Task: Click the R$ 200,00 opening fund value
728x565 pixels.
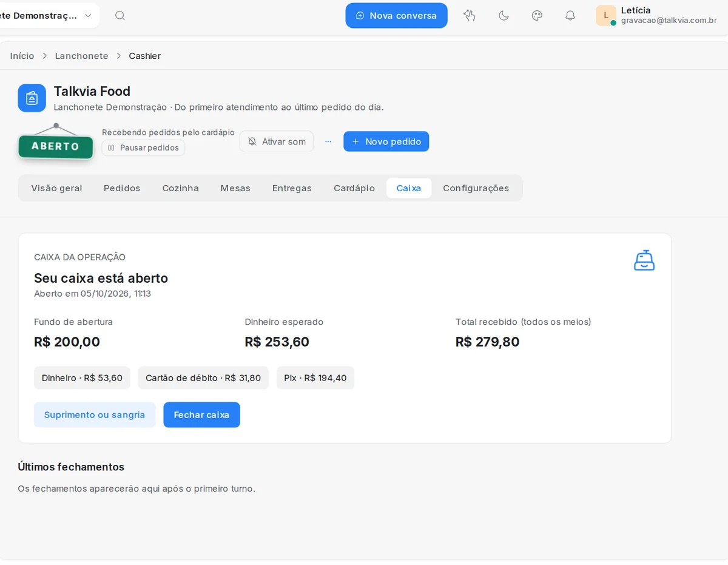Action: (67, 342)
